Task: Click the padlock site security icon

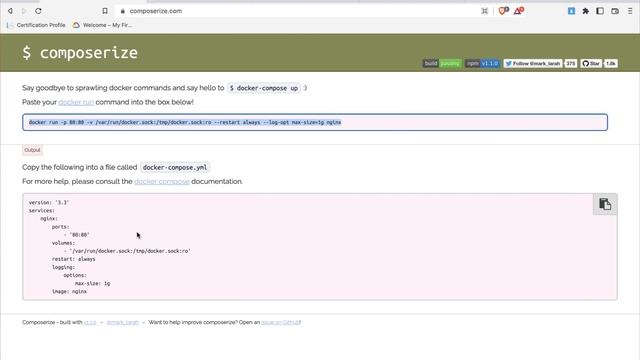Action: pos(122,11)
